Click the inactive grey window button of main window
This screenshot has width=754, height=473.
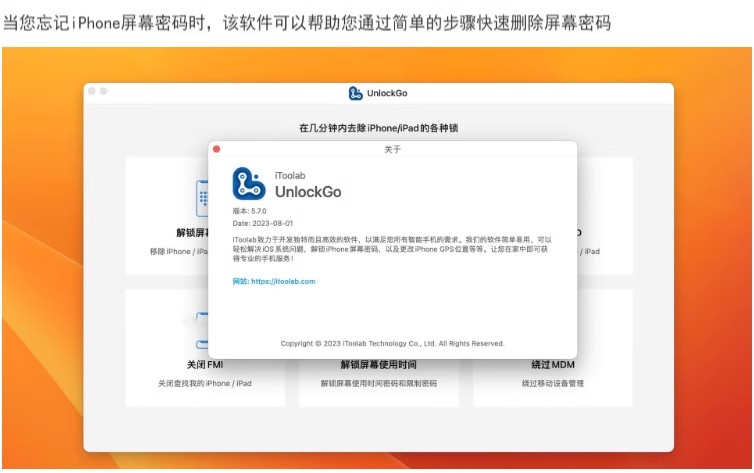pos(103,92)
